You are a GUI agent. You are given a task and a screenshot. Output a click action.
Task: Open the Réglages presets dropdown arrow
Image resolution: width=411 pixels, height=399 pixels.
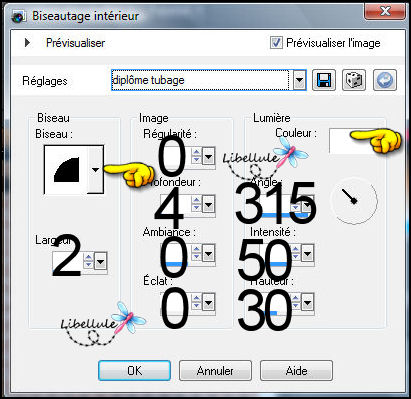(299, 80)
